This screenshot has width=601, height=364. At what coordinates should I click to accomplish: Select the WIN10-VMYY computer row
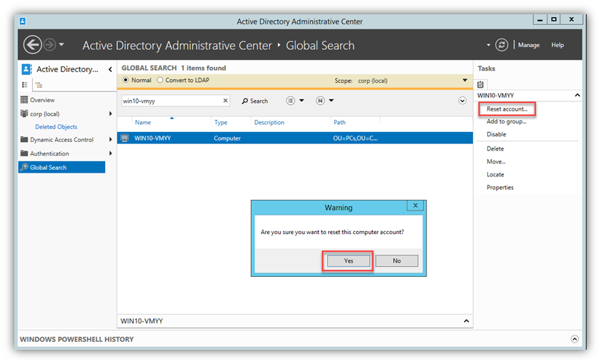pyautogui.click(x=294, y=138)
